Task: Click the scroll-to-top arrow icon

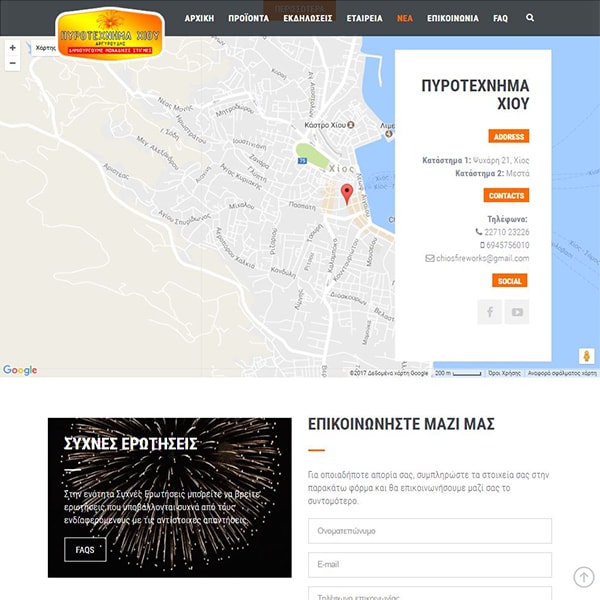Action: [584, 577]
